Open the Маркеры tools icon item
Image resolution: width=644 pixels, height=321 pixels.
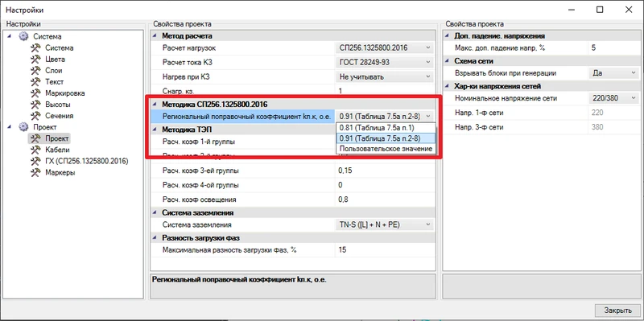(x=35, y=172)
